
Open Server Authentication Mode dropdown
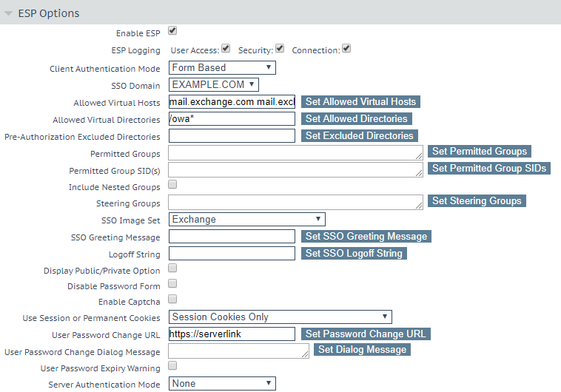pyautogui.click(x=222, y=383)
